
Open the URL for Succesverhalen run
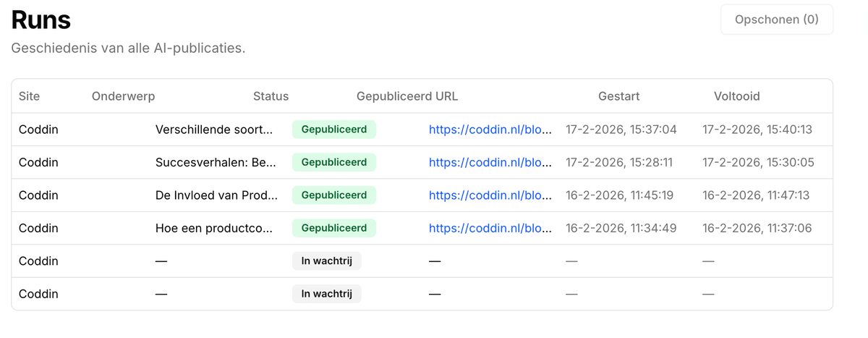[490, 162]
